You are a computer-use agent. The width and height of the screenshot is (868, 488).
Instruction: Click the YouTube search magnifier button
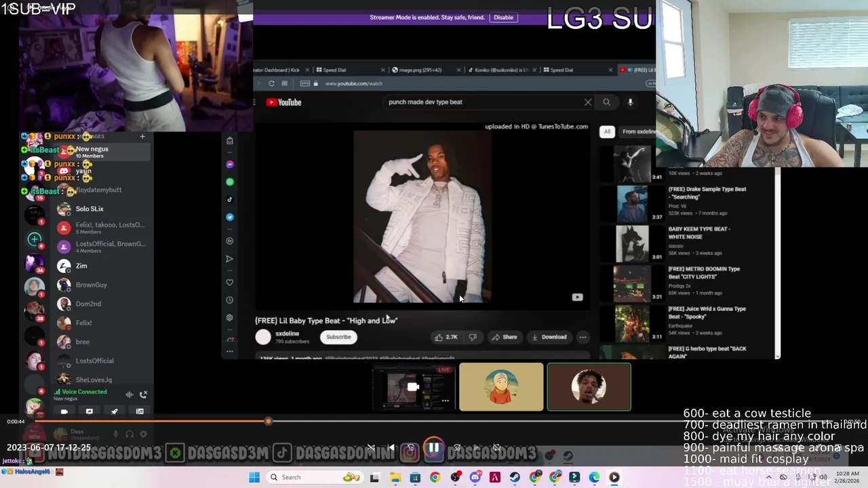606,102
